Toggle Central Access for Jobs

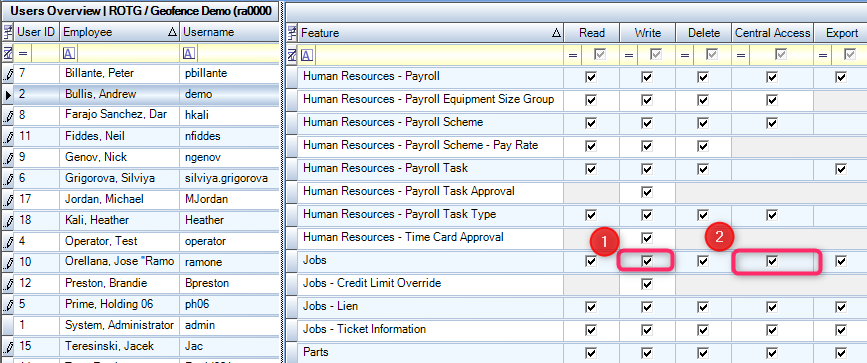772,261
